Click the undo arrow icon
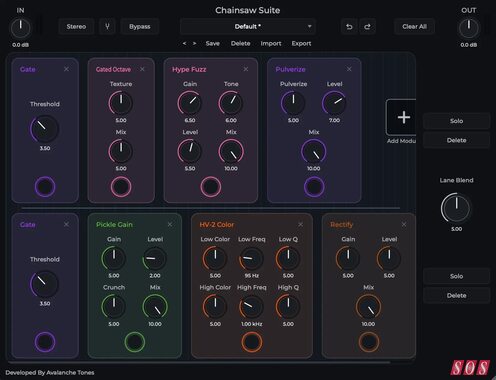This screenshot has height=380, width=496. coord(349,27)
